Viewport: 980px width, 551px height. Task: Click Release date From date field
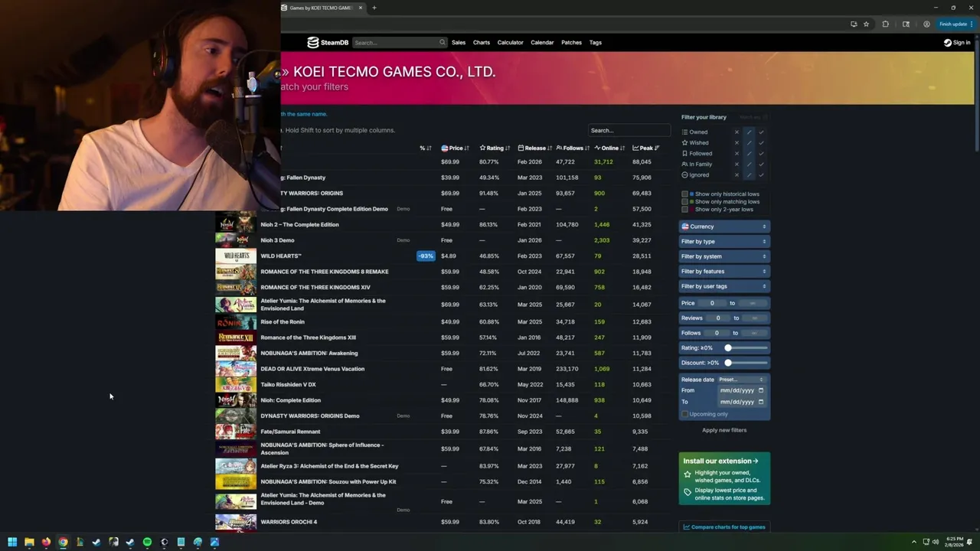(741, 390)
